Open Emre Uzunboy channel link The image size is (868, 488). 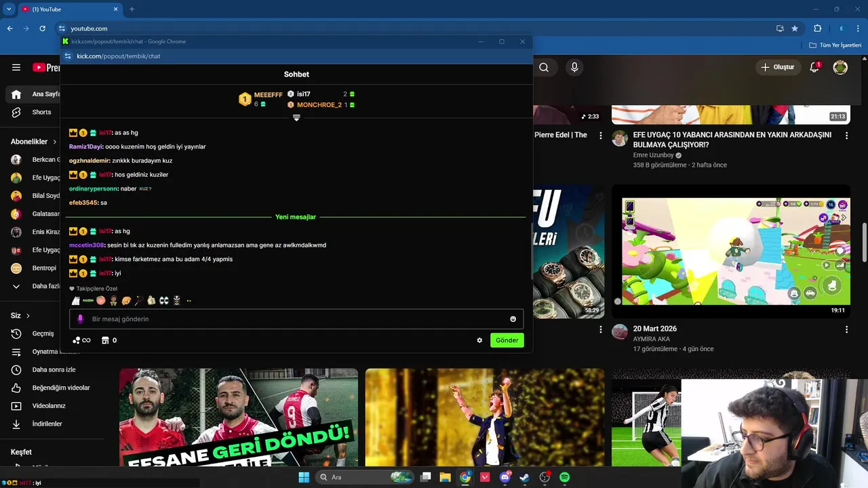(654, 155)
